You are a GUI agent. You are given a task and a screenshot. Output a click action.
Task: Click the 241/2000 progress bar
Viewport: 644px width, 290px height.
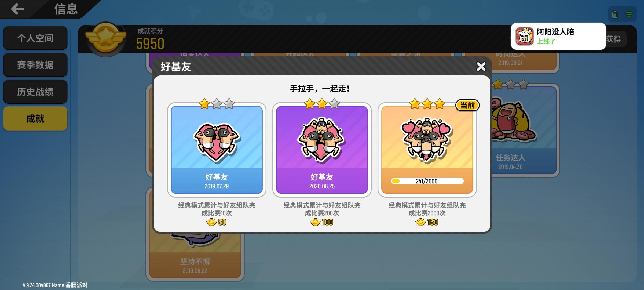coord(427,181)
